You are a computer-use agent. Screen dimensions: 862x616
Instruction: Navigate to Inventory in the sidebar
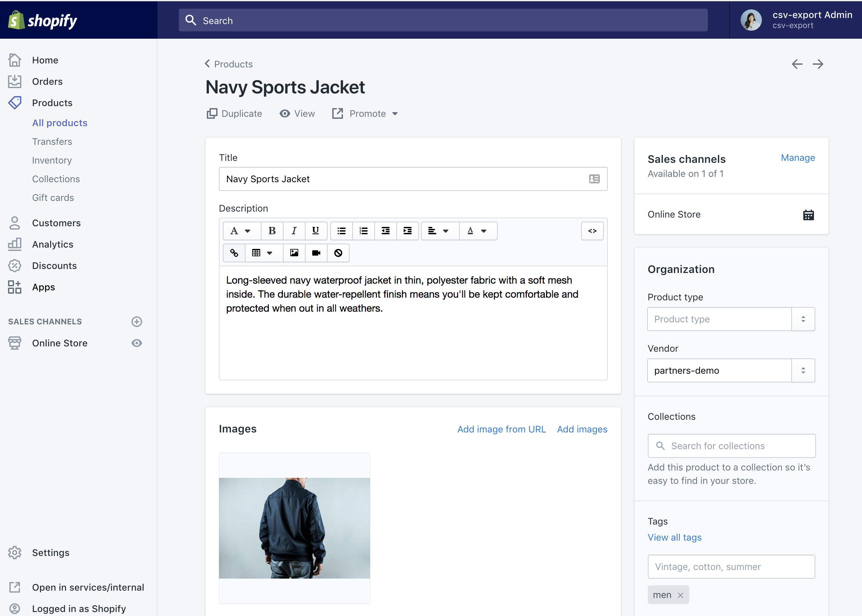(52, 160)
